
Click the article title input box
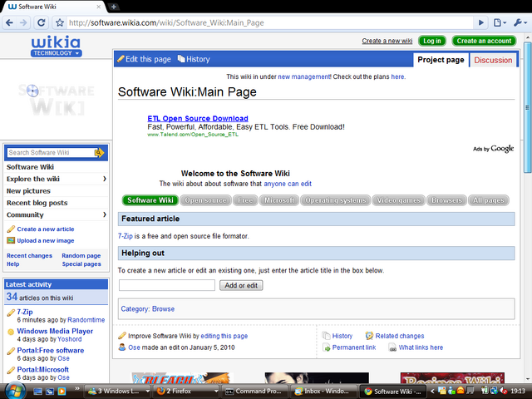(167, 285)
